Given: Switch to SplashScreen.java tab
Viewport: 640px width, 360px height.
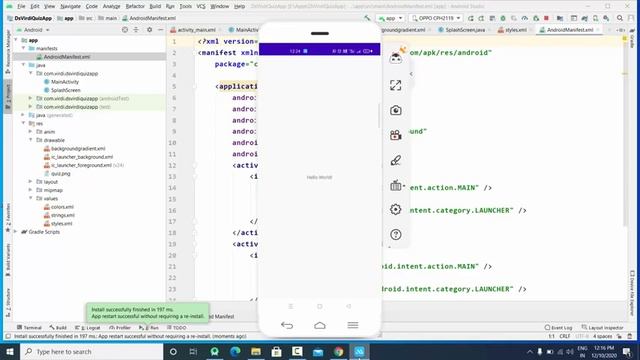Looking at the screenshot, I should [x=464, y=30].
